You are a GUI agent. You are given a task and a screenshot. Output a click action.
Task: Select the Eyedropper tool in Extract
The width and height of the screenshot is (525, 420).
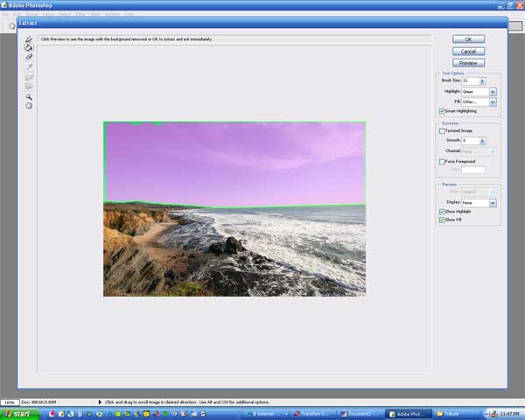click(x=29, y=66)
